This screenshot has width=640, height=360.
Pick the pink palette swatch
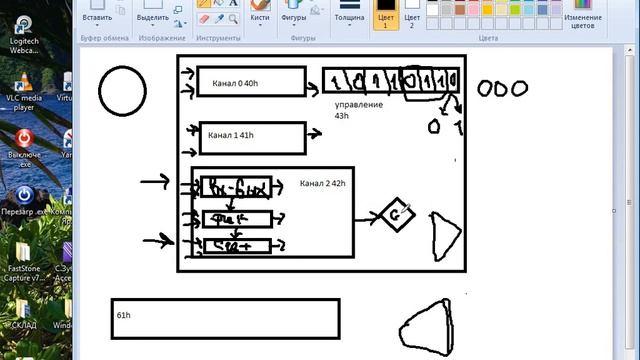(x=474, y=9)
